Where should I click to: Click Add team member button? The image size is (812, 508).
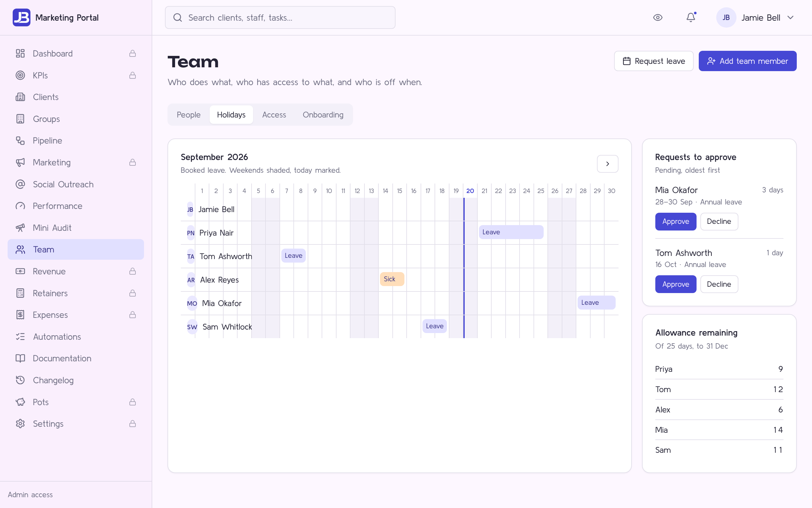point(748,61)
